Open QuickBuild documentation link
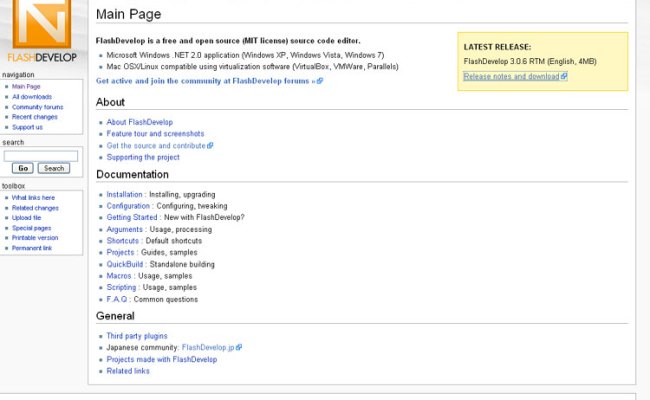 pos(125,264)
